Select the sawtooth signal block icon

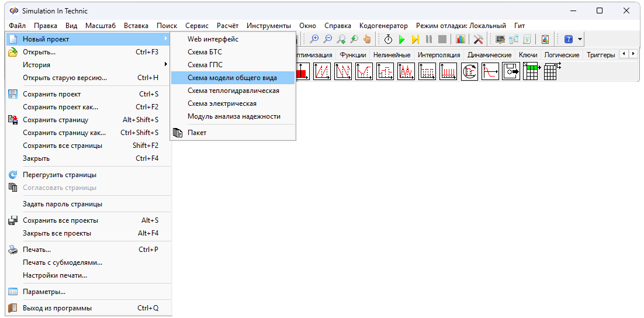(x=322, y=71)
